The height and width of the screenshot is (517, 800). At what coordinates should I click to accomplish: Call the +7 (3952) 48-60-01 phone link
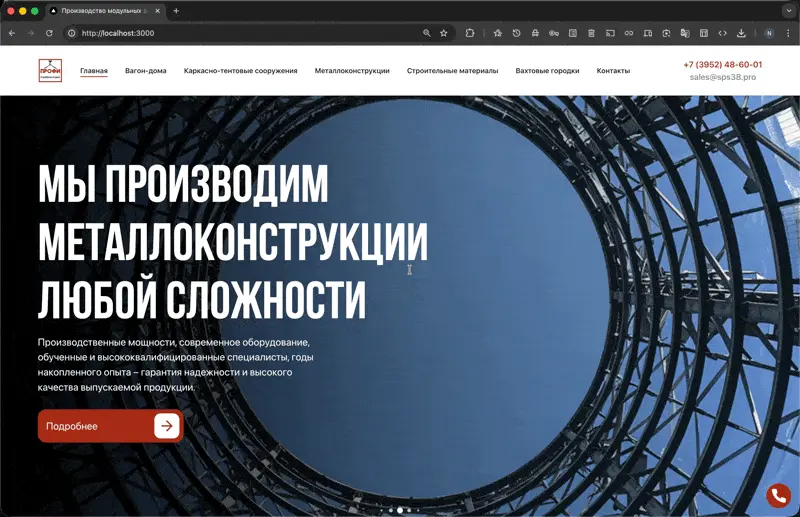[722, 65]
